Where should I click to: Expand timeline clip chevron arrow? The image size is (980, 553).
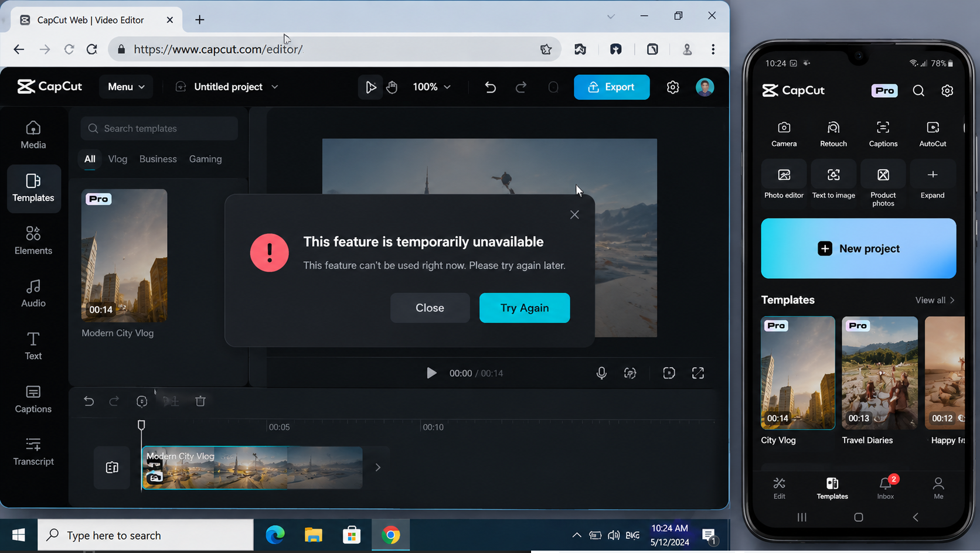point(378,467)
